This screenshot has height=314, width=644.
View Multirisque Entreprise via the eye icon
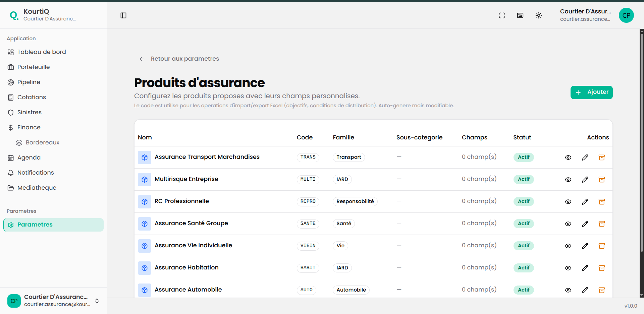point(568,180)
